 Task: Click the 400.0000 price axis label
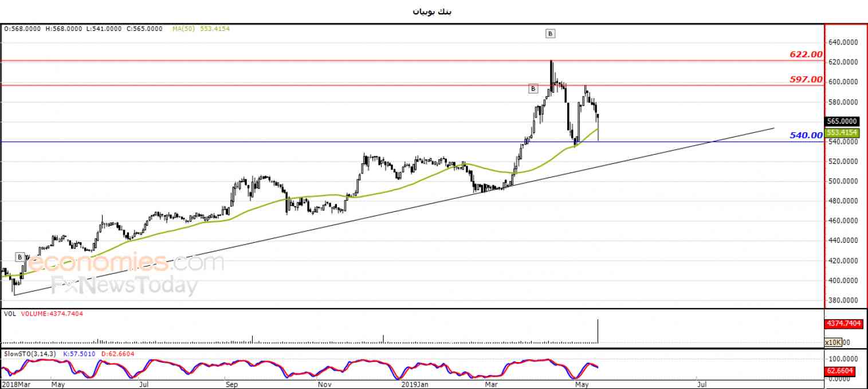843,281
